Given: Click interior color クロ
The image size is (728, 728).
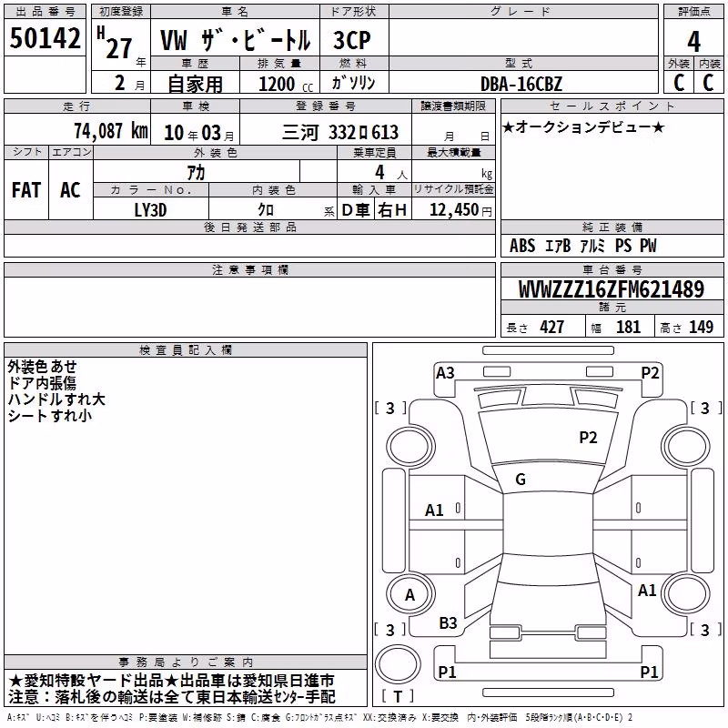Looking at the screenshot, I should click(x=266, y=210).
